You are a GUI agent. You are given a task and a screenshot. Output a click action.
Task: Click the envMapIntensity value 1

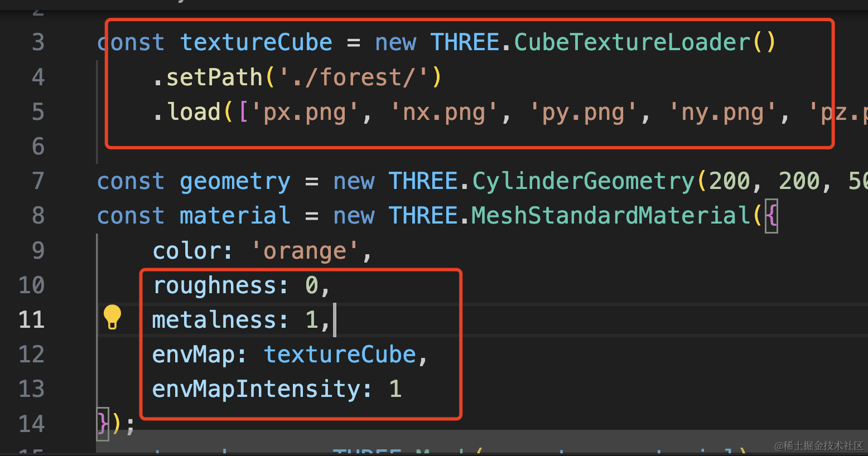396,389
